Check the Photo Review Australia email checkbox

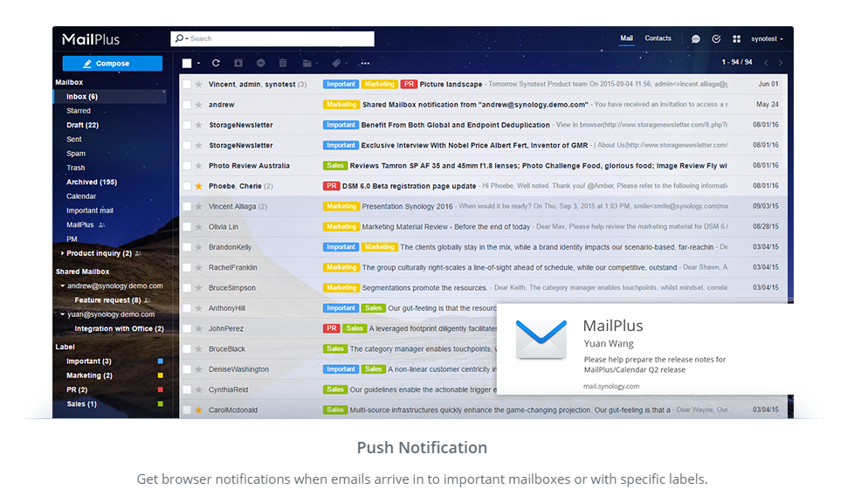(x=187, y=165)
